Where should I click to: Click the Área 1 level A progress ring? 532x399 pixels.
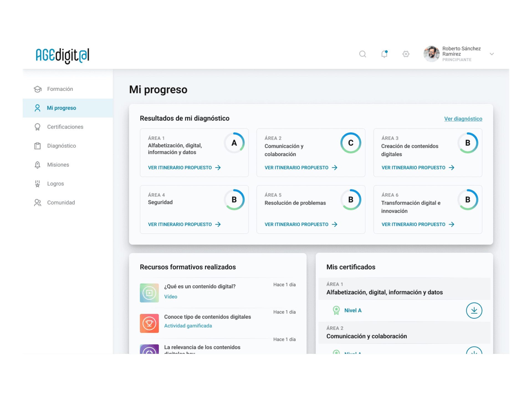click(234, 143)
